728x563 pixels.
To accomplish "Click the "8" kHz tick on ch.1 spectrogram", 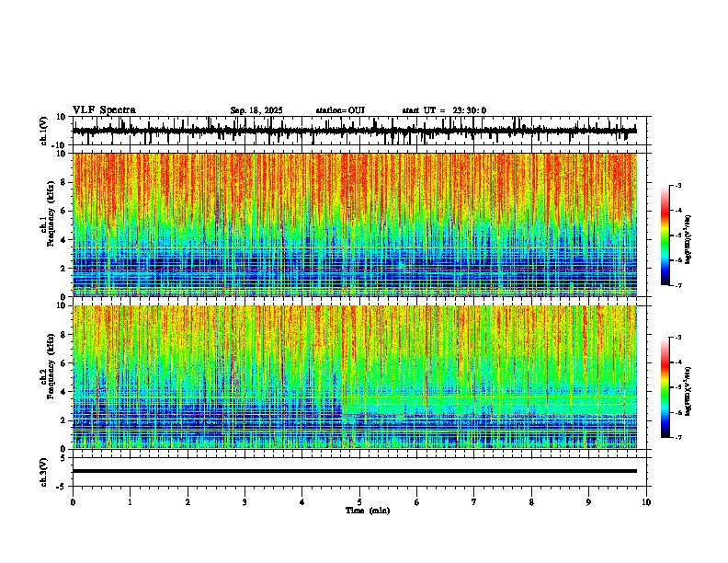I will tap(64, 182).
